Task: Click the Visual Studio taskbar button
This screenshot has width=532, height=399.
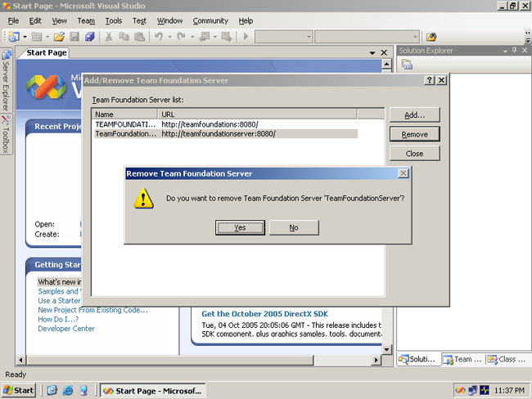Action: (x=152, y=391)
